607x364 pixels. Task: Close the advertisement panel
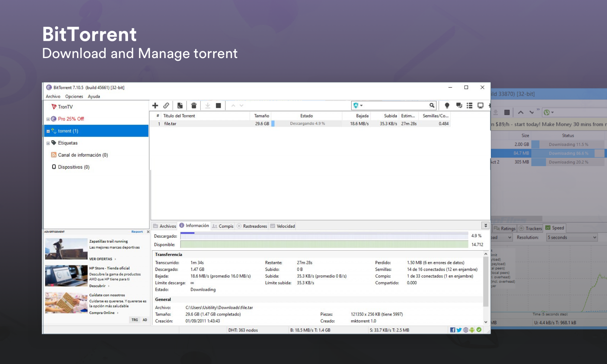pos(148,232)
